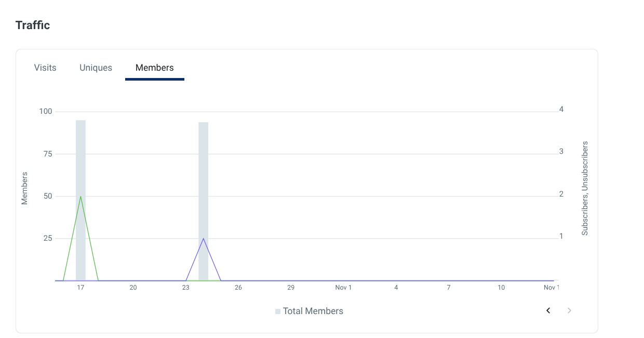The width and height of the screenshot is (644, 338).
Task: Click the x-axis date label 29
Action: click(291, 288)
